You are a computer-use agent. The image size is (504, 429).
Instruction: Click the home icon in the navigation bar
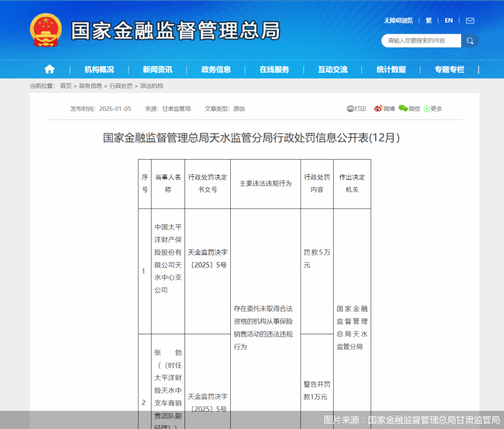coord(49,69)
